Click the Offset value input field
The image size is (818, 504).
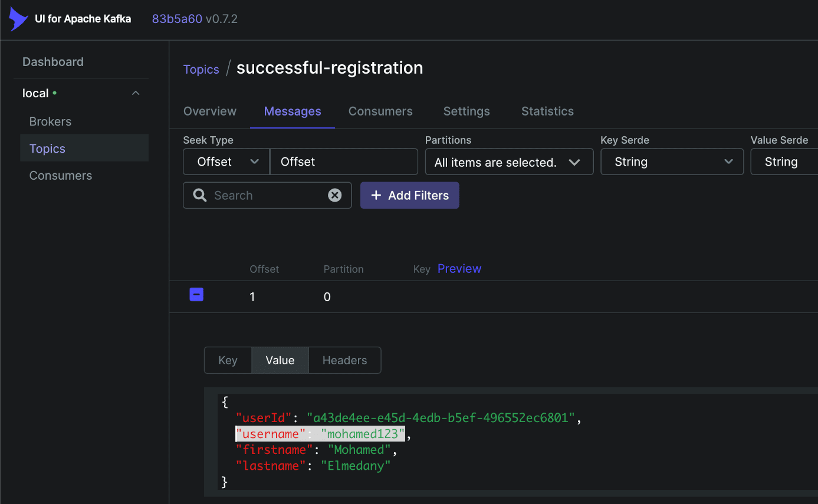[343, 162]
